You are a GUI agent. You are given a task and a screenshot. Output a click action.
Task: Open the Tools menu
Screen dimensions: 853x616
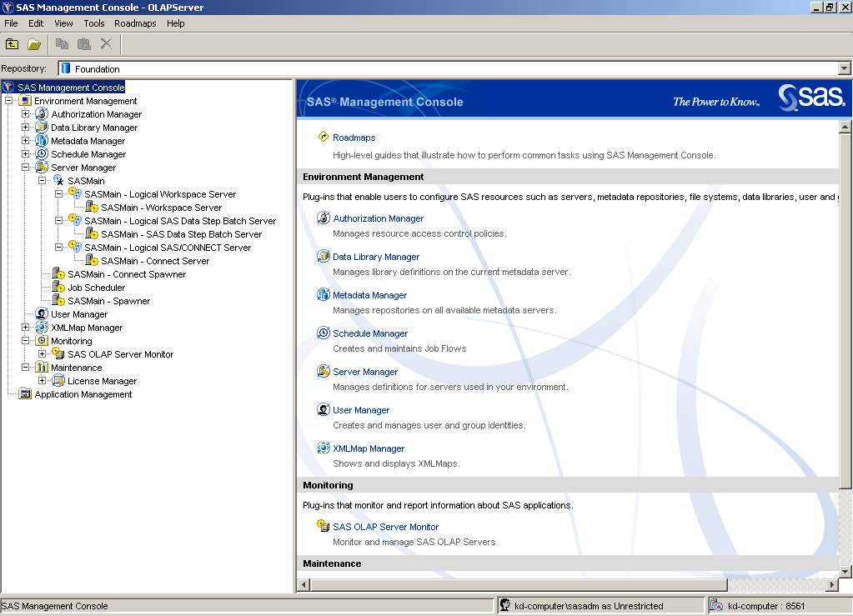(93, 23)
